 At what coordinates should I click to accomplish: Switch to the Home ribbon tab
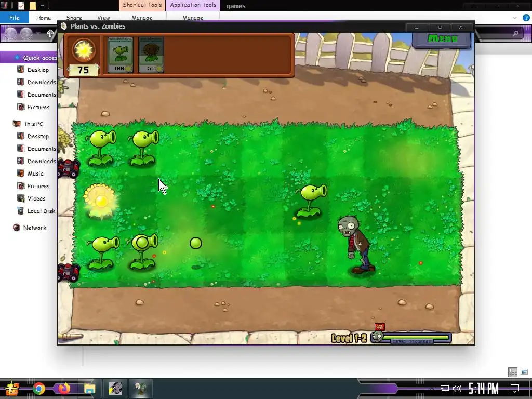(44, 18)
